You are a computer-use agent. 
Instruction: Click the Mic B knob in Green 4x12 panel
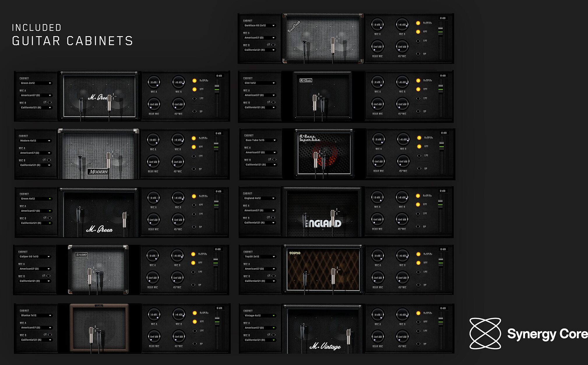[178, 198]
